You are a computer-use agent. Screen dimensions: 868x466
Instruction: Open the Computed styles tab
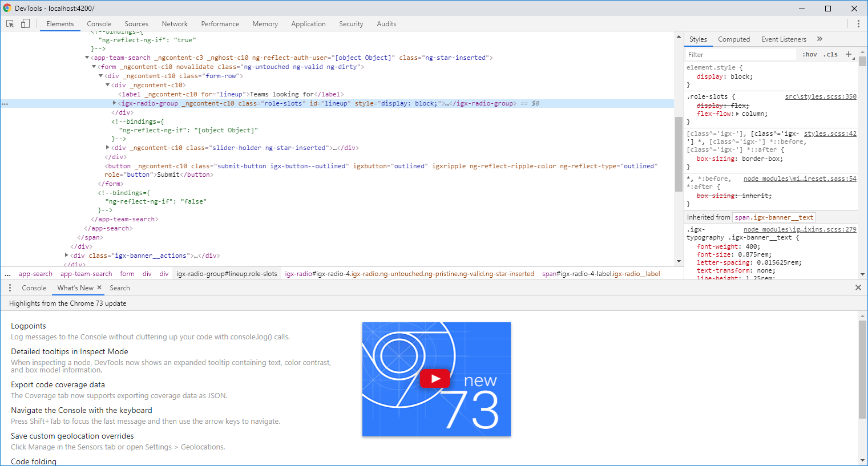pyautogui.click(x=734, y=39)
